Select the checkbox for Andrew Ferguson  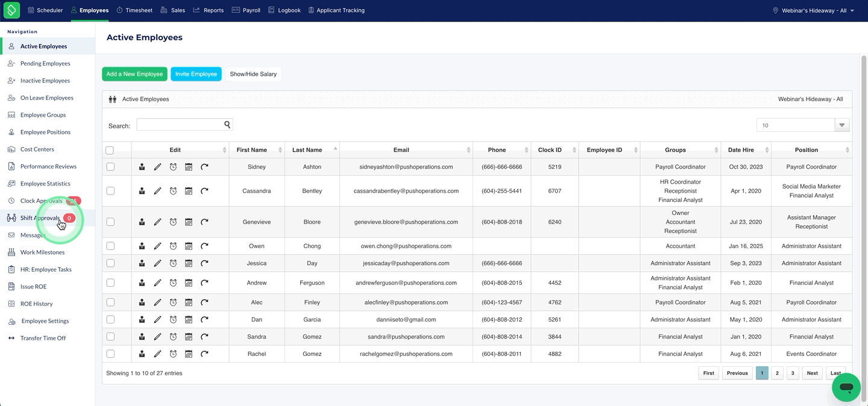(110, 283)
